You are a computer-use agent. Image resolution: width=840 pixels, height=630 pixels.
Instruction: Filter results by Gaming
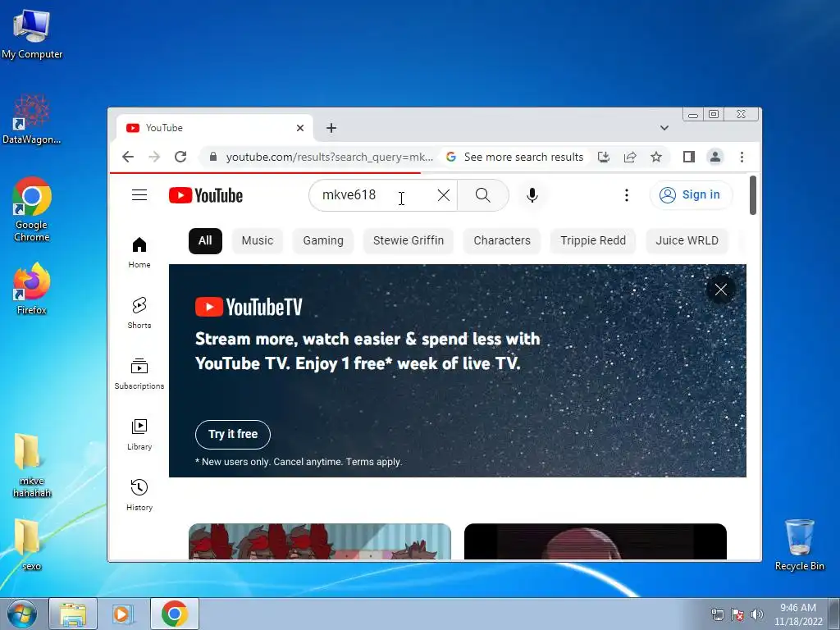point(323,240)
